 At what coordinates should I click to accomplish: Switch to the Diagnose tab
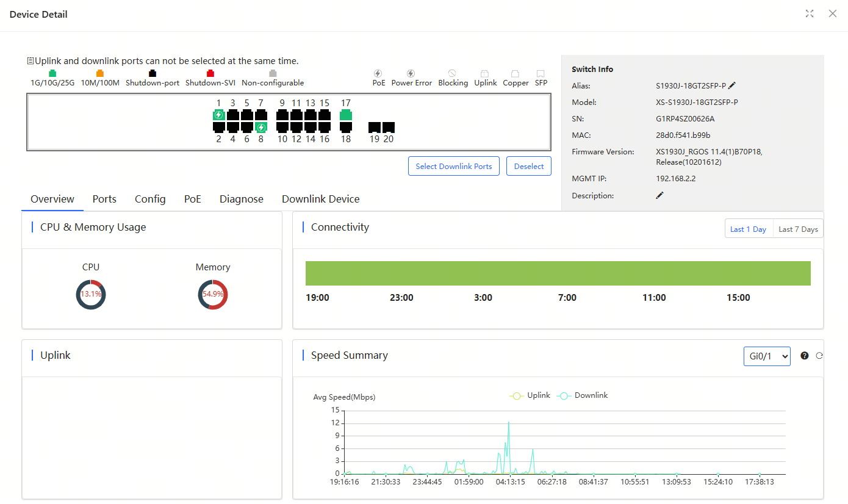[x=242, y=199]
